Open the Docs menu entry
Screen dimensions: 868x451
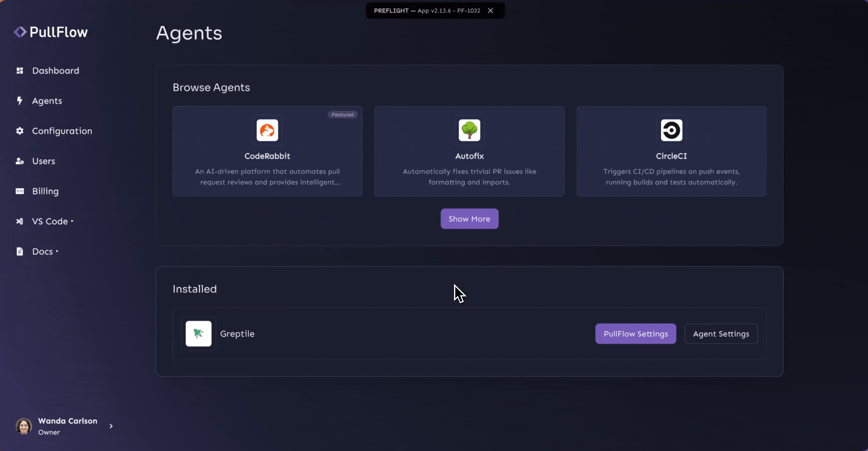click(43, 251)
